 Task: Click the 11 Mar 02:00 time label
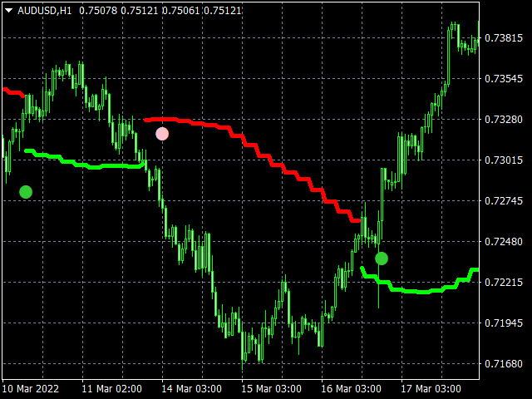coord(111,388)
